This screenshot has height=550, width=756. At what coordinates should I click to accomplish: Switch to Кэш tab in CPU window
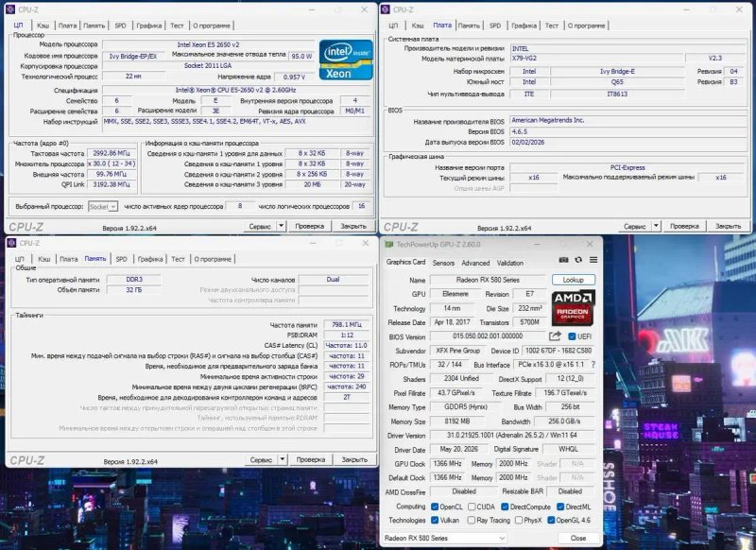pyautogui.click(x=43, y=26)
